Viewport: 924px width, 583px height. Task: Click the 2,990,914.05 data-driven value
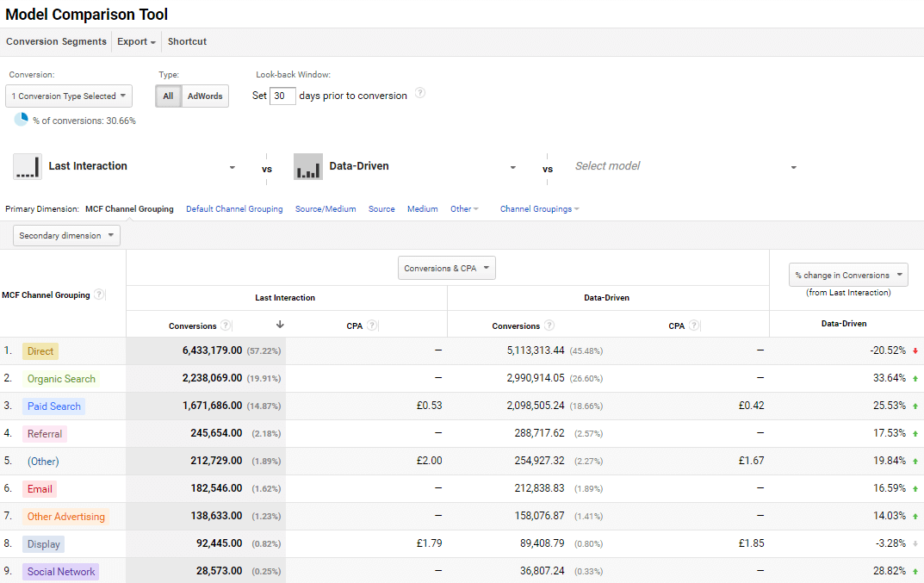536,378
